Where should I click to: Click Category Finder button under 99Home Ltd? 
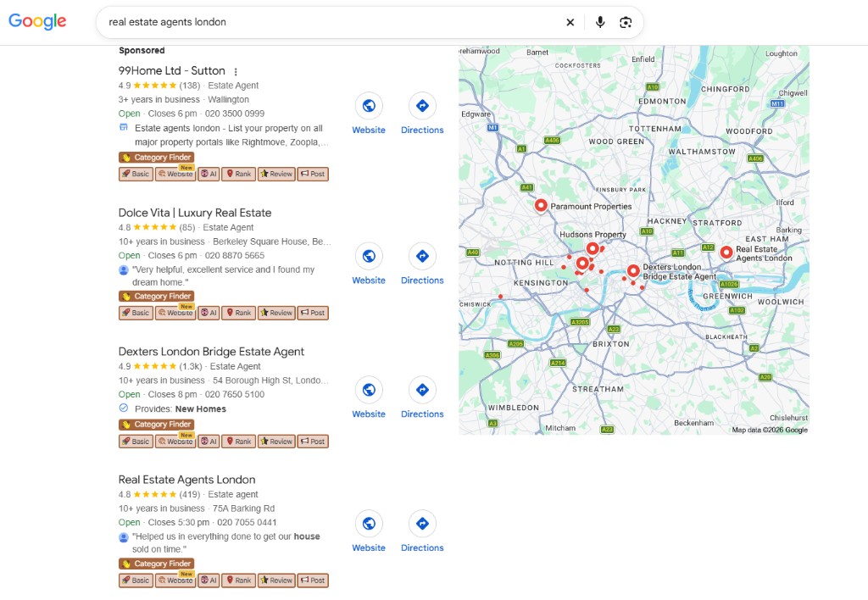coord(156,157)
